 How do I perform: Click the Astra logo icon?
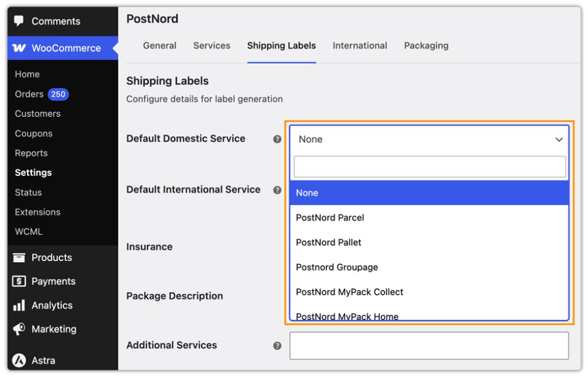tap(19, 361)
